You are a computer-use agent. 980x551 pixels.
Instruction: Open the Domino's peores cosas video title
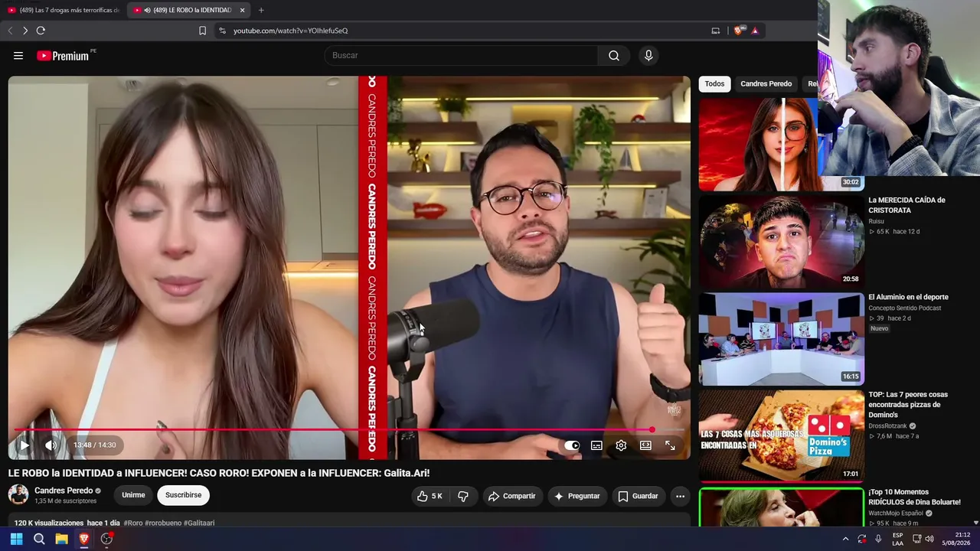tap(908, 404)
